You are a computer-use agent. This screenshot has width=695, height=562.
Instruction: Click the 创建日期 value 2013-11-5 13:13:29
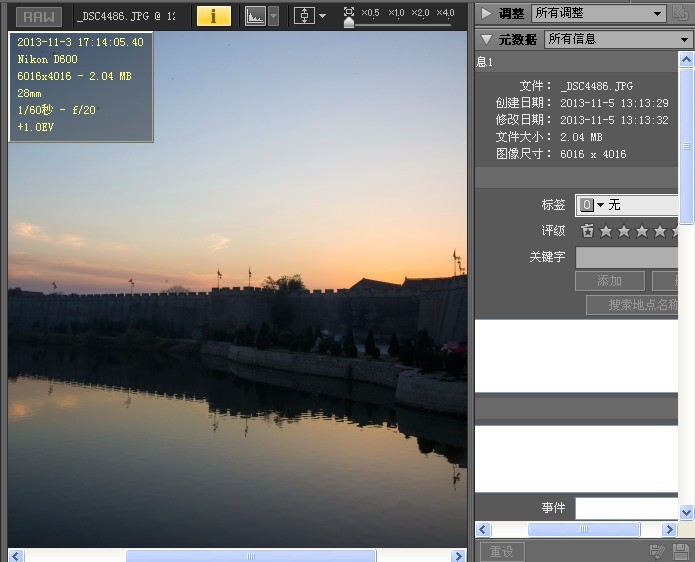[x=614, y=103]
